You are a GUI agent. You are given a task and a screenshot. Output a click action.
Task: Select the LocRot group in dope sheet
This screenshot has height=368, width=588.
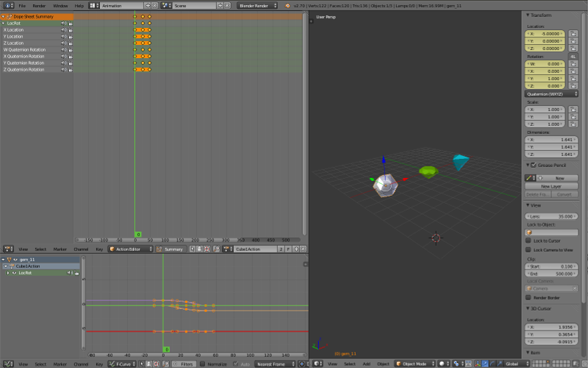pos(15,23)
